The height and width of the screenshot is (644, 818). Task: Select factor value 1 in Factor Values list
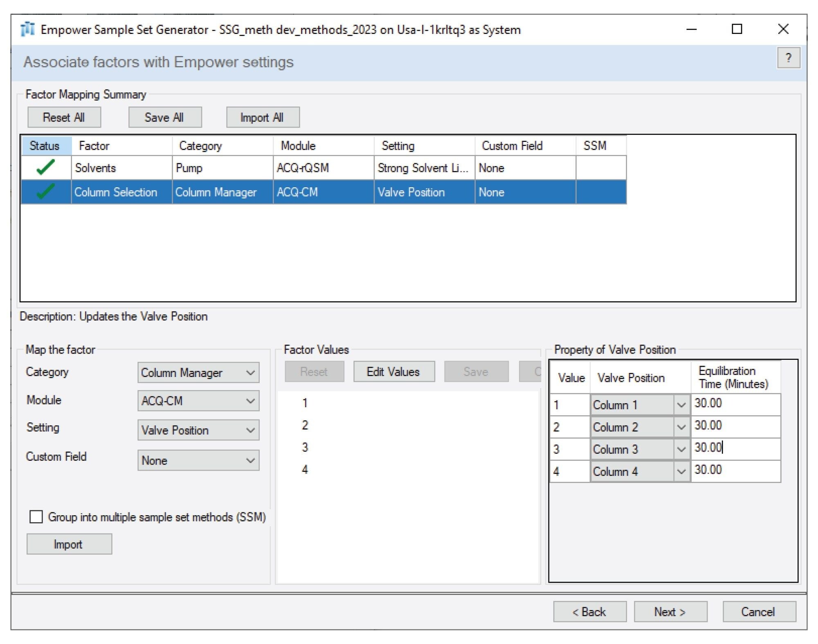pyautogui.click(x=305, y=403)
